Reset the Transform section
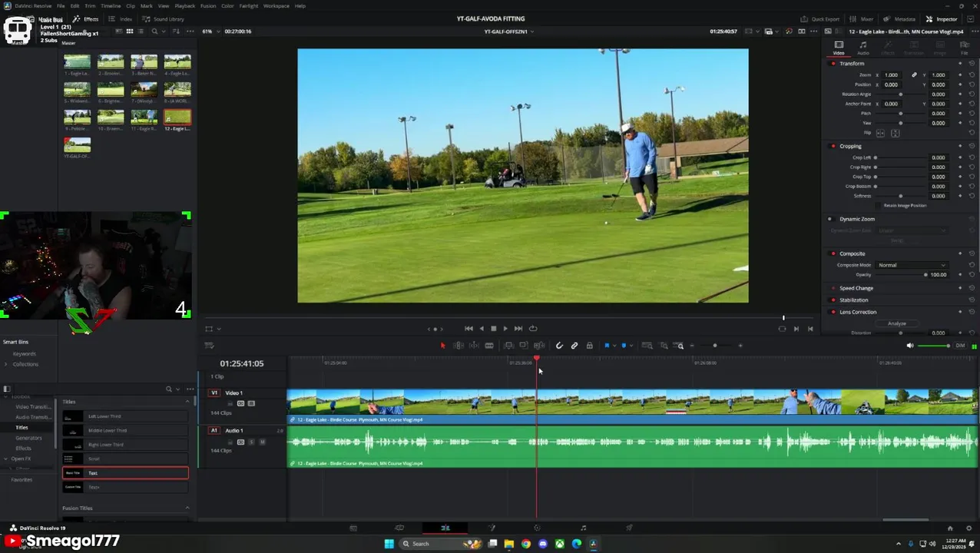This screenshot has width=980, height=553. [x=972, y=63]
